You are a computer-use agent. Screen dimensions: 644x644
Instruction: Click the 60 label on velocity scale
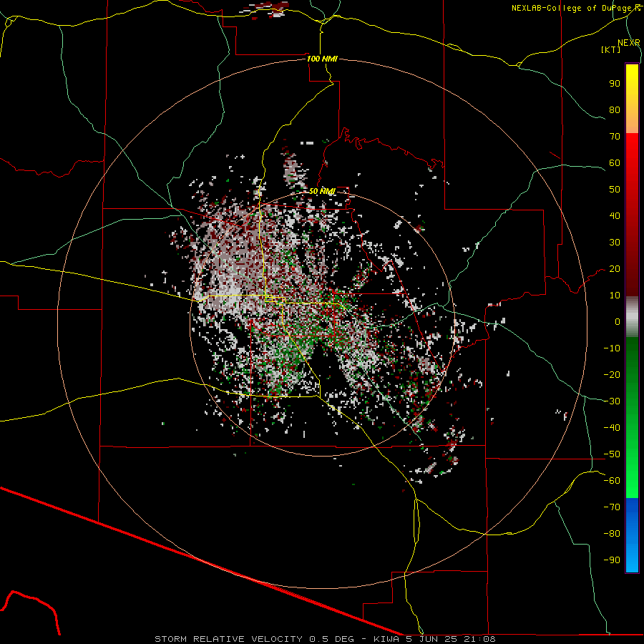(615, 163)
